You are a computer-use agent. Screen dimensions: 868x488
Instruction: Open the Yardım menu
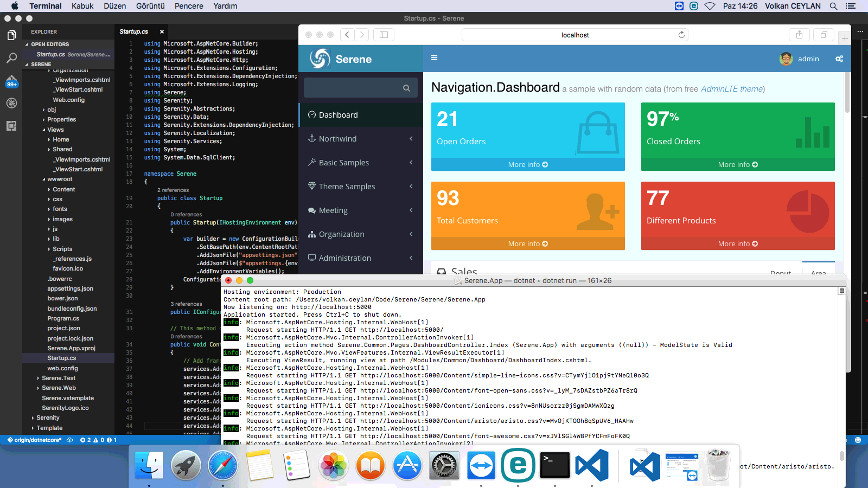pyautogui.click(x=225, y=6)
